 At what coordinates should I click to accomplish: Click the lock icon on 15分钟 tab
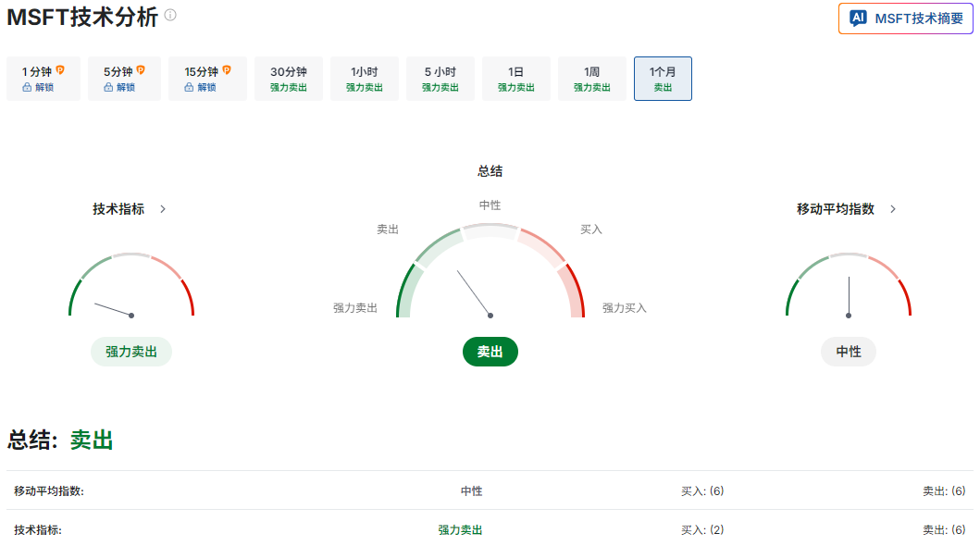tap(189, 87)
